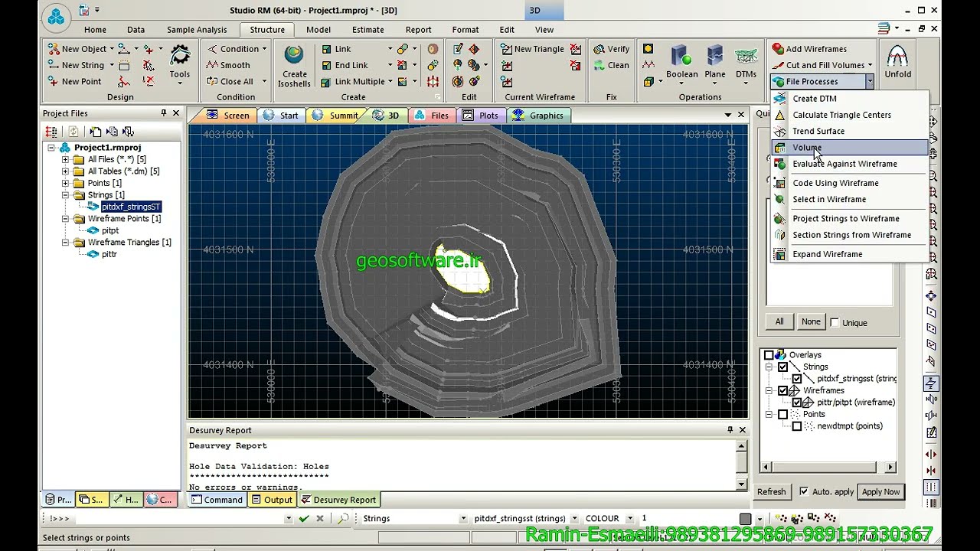The width and height of the screenshot is (980, 551).
Task: Switch to the Estimate ribbon tab
Action: pyautogui.click(x=368, y=30)
